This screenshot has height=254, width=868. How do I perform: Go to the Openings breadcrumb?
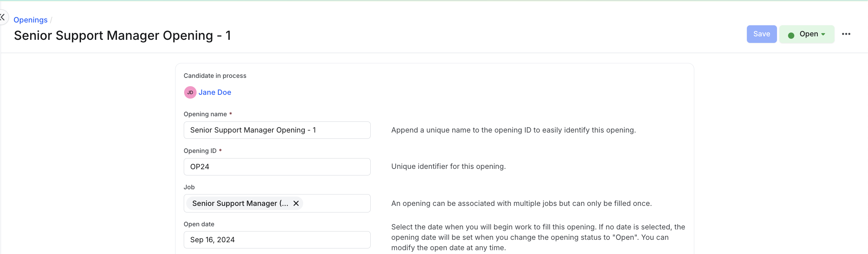tap(30, 20)
